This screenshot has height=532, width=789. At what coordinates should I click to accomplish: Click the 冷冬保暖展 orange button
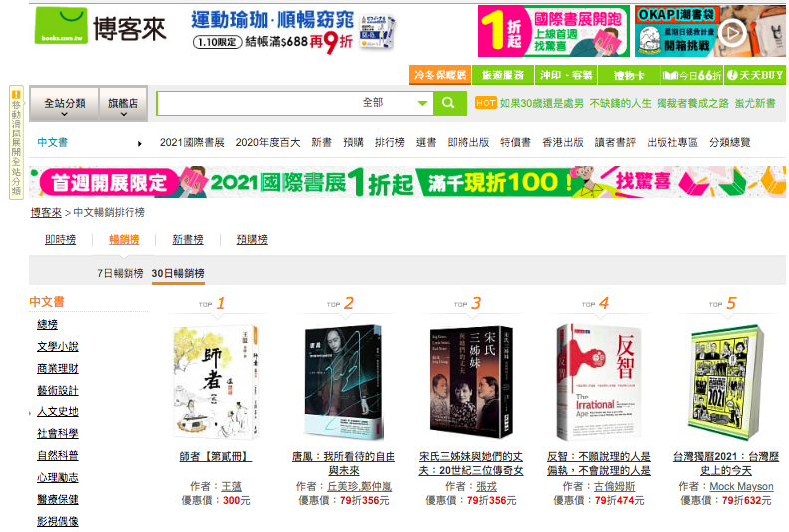[x=439, y=75]
